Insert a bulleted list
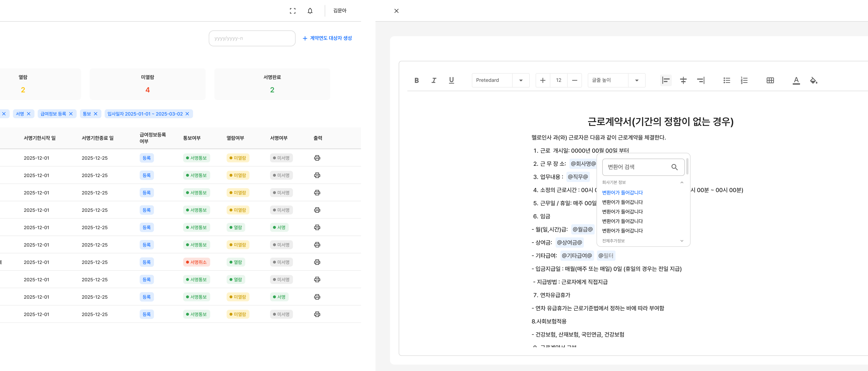This screenshot has height=371, width=868. 727,80
